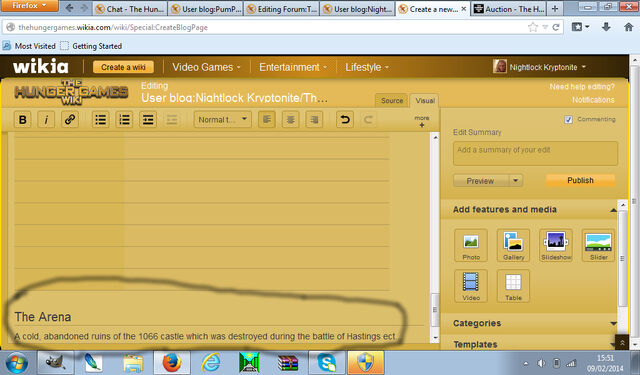
Task: Create a numbered list
Action: click(x=124, y=120)
